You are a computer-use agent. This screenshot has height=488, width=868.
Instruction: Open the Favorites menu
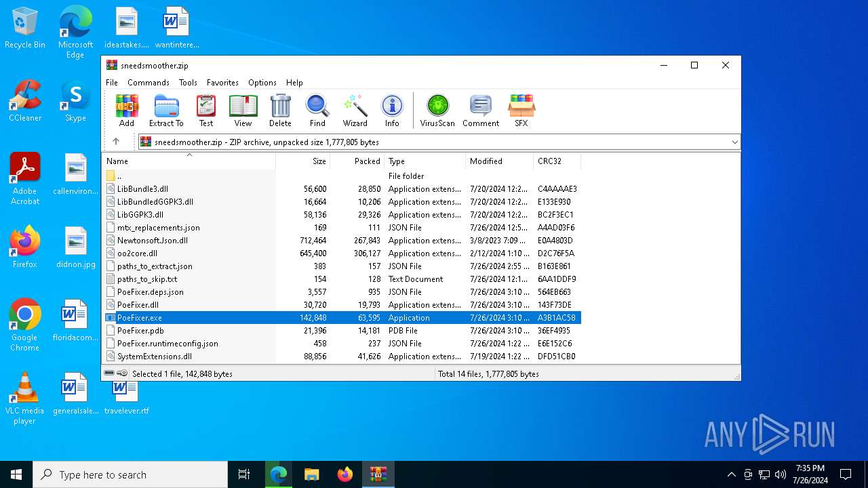[222, 83]
